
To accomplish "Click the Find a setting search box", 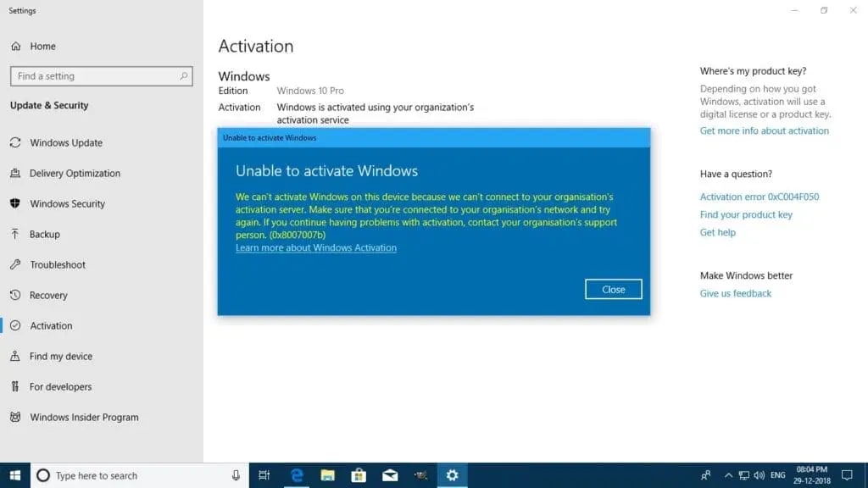I will (x=102, y=75).
